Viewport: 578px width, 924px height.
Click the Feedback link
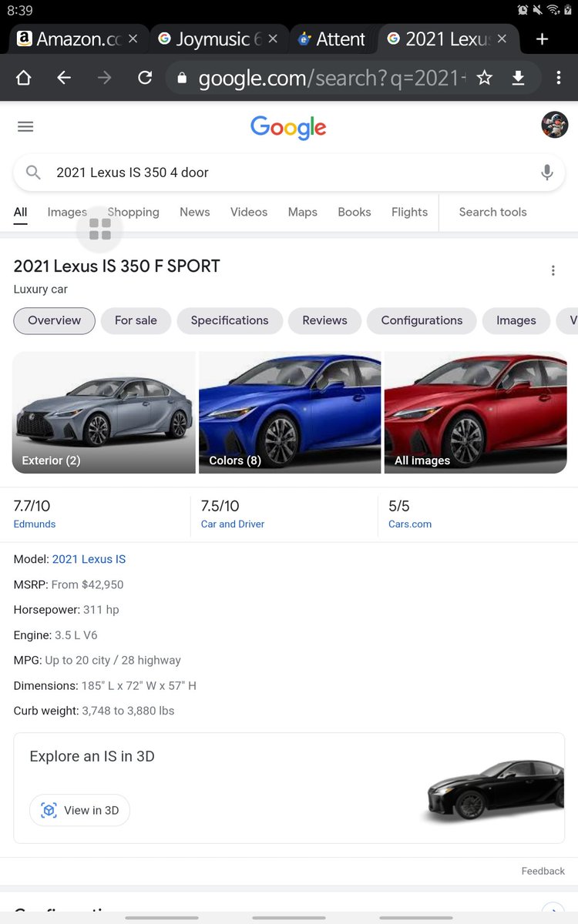pos(543,871)
